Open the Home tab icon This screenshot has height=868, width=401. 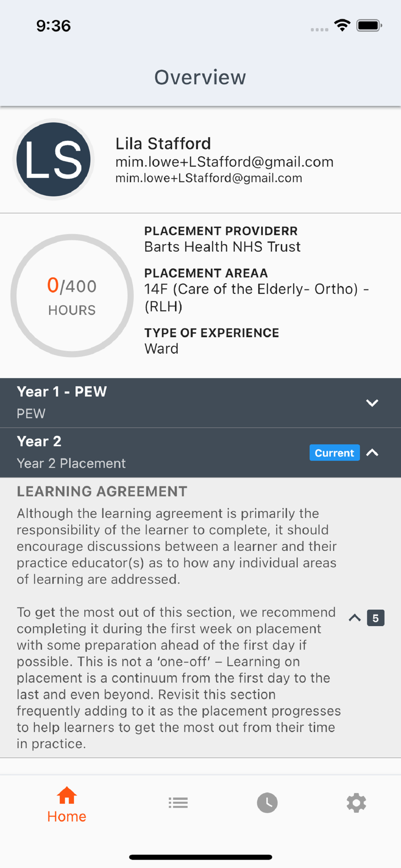[x=67, y=796]
